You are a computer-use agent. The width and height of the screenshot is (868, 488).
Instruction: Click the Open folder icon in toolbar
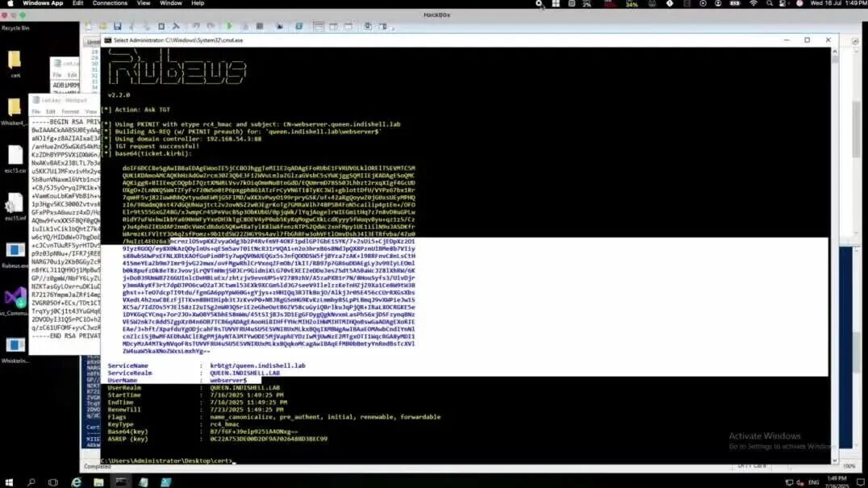[x=103, y=26]
